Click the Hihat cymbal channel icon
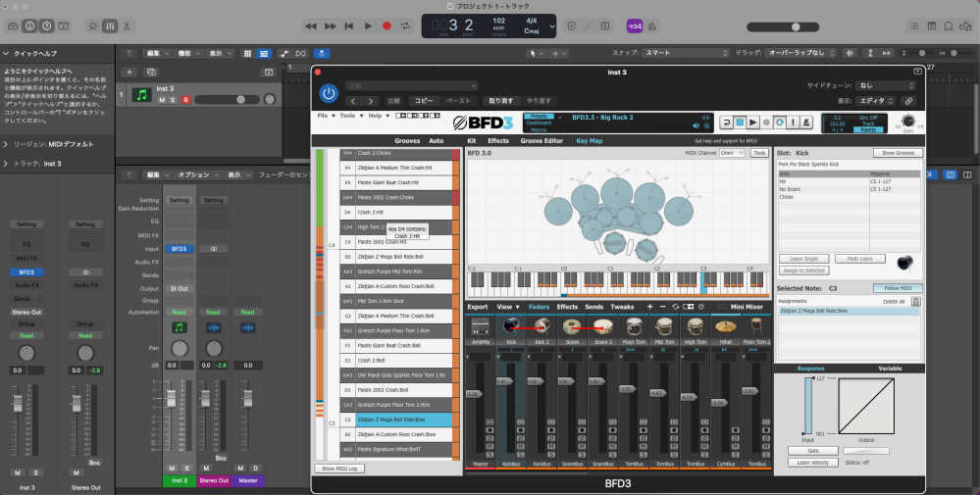Image resolution: width=980 pixels, height=495 pixels. click(728, 326)
